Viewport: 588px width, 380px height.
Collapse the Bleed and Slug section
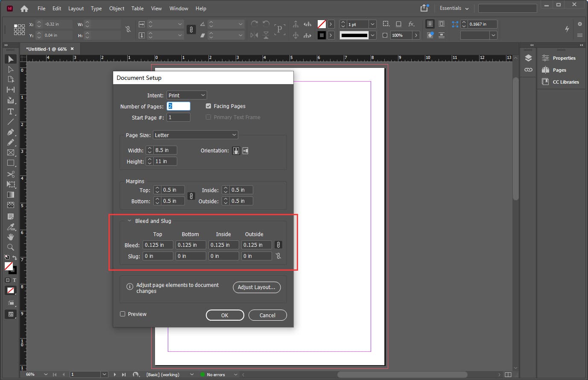[x=129, y=221]
